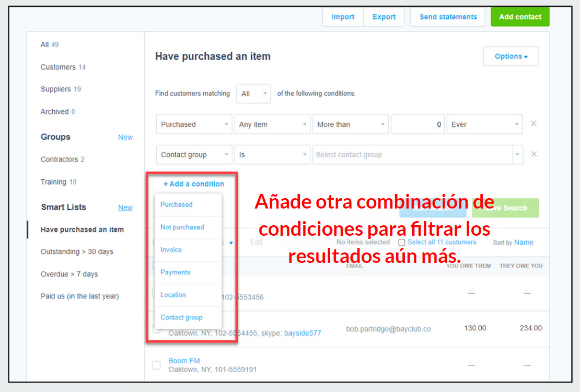Open the Outstanding > 30 days smart list
580x392 pixels.
click(77, 252)
